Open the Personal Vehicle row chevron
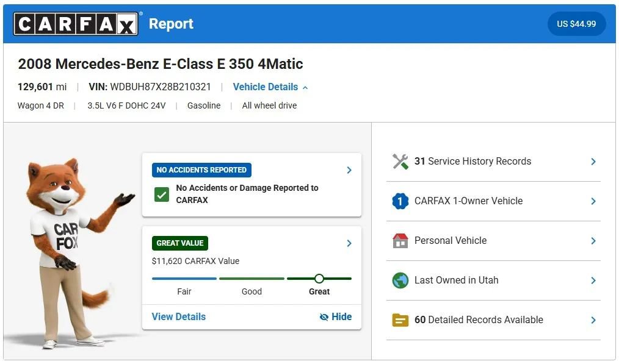Viewport: 619px width, 364px height. click(593, 241)
